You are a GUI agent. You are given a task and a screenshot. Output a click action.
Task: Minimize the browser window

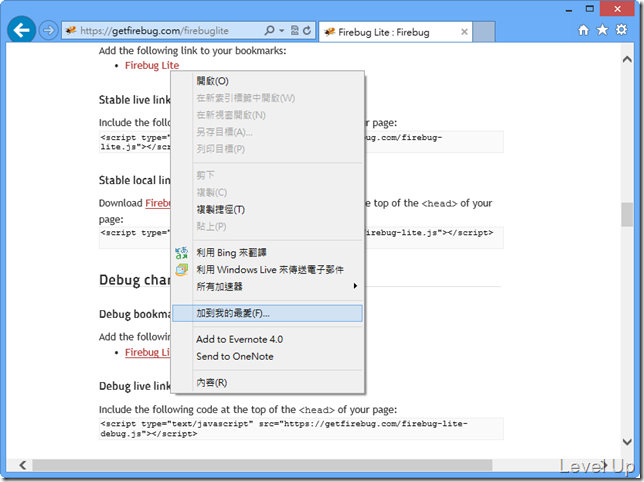point(569,9)
